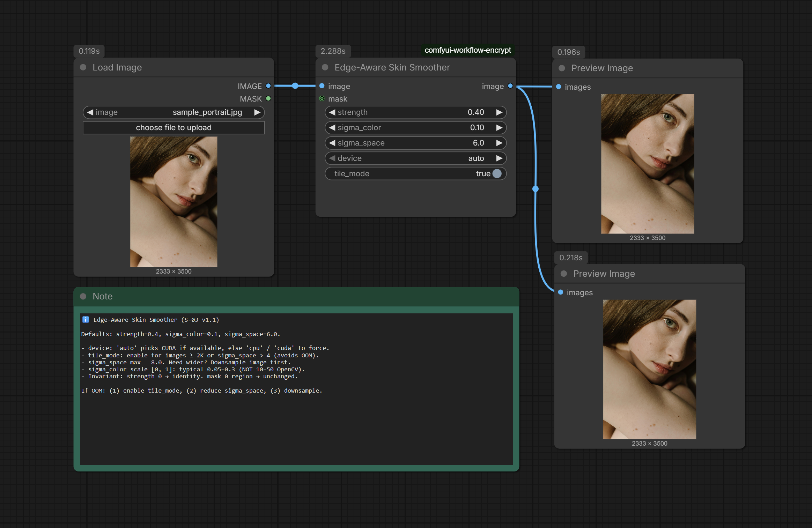Click the image output socket on Skin Smoother
Screen dimensions: 812x528
pos(510,86)
